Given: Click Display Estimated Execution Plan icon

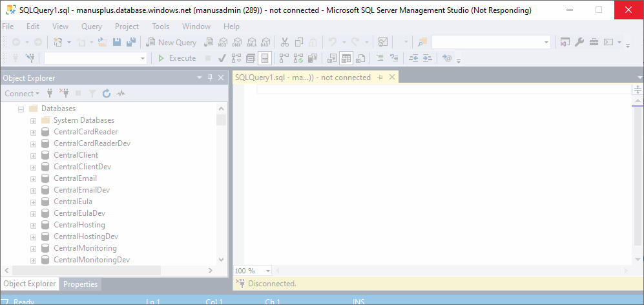Looking at the screenshot, I should pyautogui.click(x=236, y=58).
